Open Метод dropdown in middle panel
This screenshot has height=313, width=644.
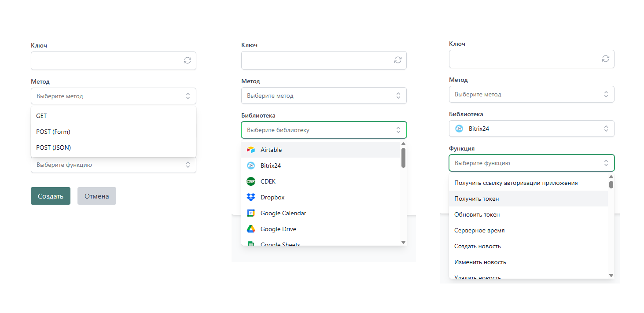[x=324, y=96]
